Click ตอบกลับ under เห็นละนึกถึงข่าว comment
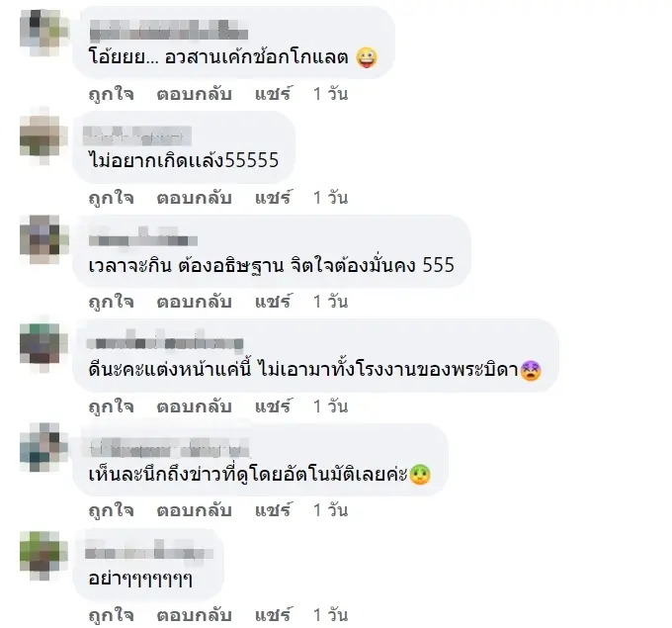The image size is (672, 628). coord(194,510)
